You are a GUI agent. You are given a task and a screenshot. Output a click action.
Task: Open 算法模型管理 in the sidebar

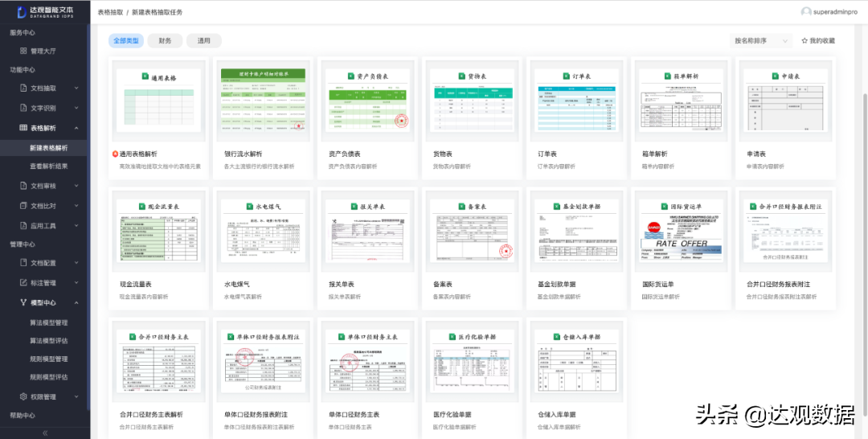(x=49, y=322)
